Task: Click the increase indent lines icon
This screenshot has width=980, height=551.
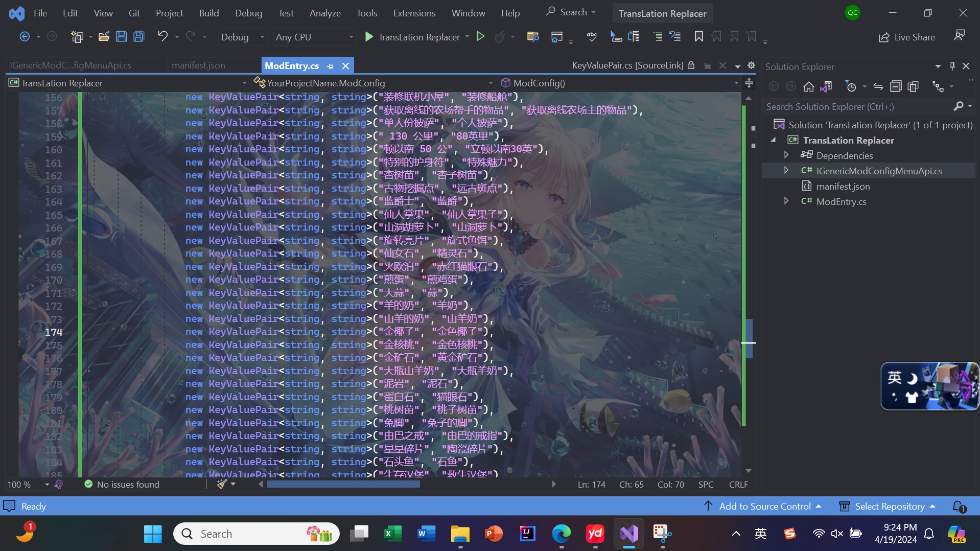Action: pyautogui.click(x=658, y=37)
